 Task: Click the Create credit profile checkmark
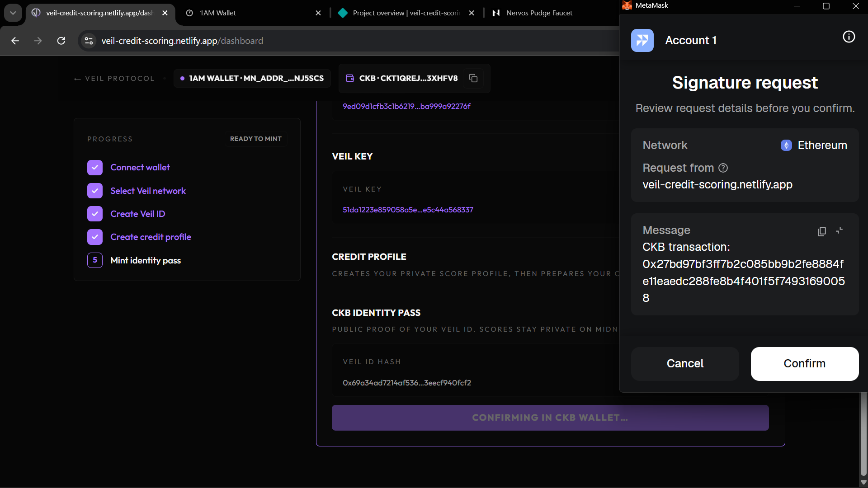click(x=95, y=237)
